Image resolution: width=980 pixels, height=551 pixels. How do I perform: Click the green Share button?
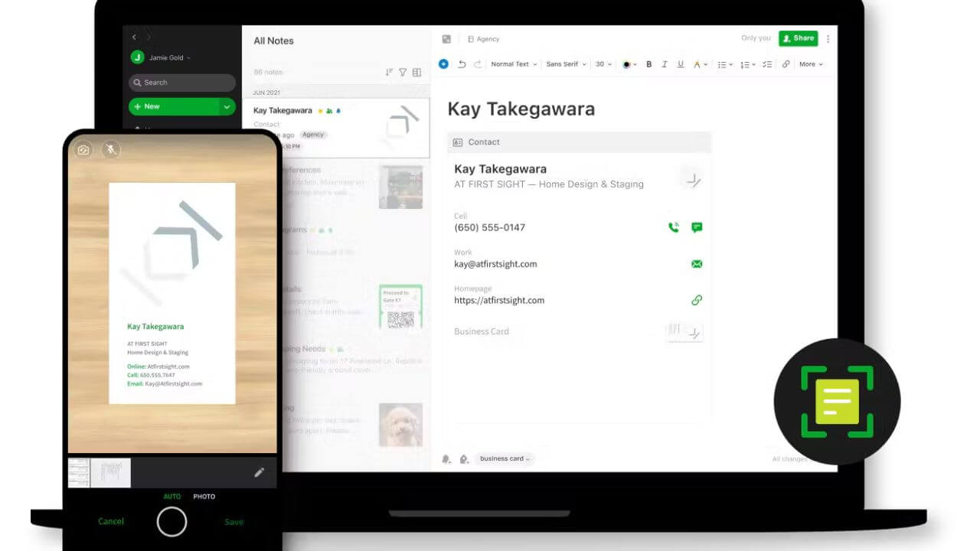[x=798, y=38]
